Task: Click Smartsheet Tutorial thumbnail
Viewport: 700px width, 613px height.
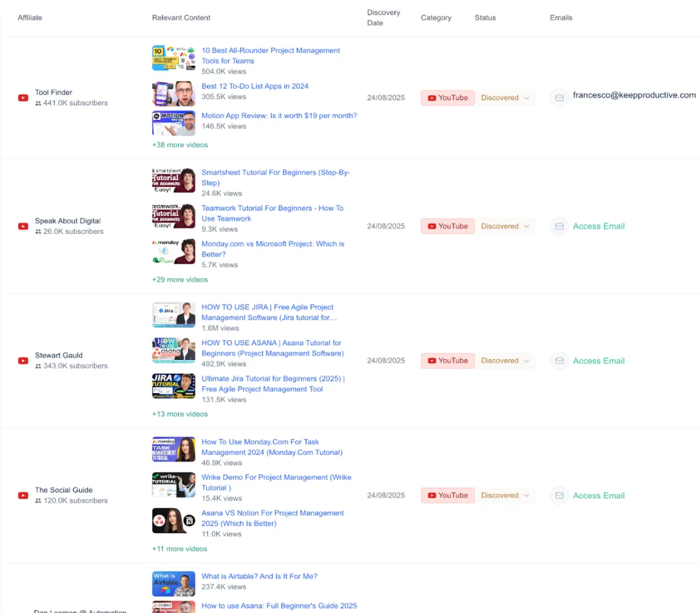Action: pyautogui.click(x=174, y=181)
